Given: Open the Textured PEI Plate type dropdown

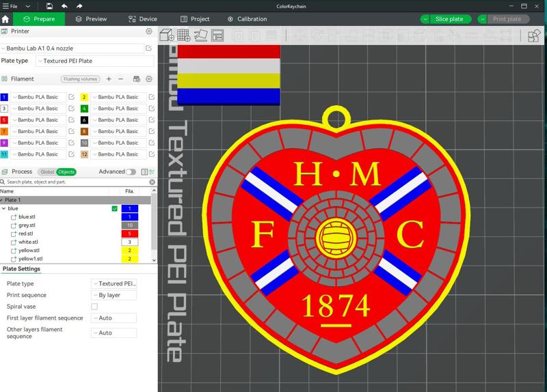Looking at the screenshot, I should [x=95, y=61].
